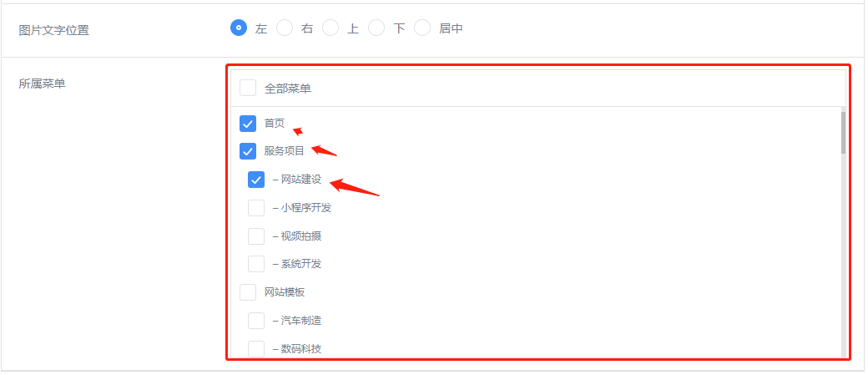Screen dimensions: 868x375
Task: Click the 全部菜单 label text
Action: [287, 88]
